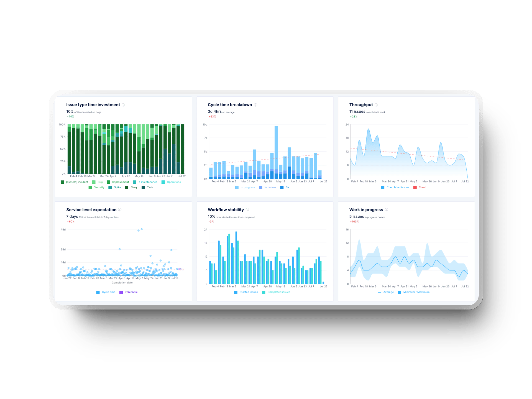
Task: Open info tooltip for Work in progress
Action: [x=387, y=210]
